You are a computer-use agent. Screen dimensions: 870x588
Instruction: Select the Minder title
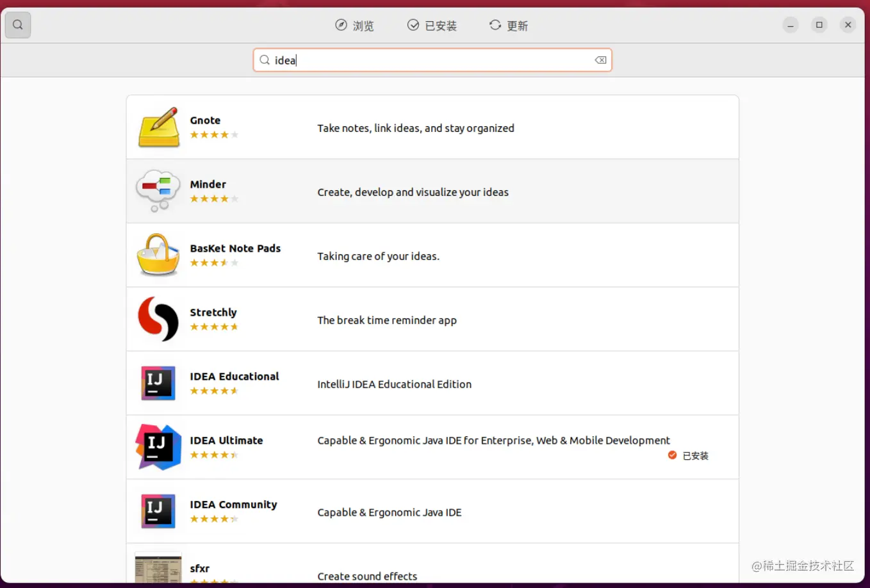click(x=208, y=184)
